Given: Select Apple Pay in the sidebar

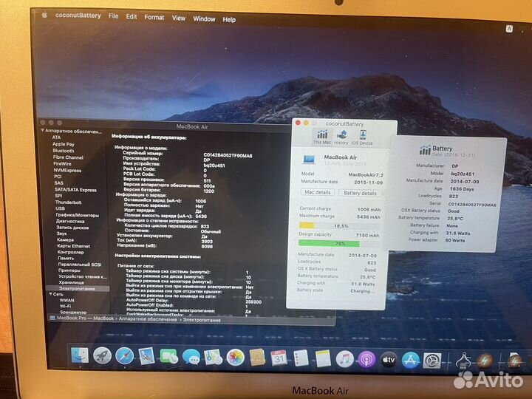Looking at the screenshot, I should (x=64, y=144).
